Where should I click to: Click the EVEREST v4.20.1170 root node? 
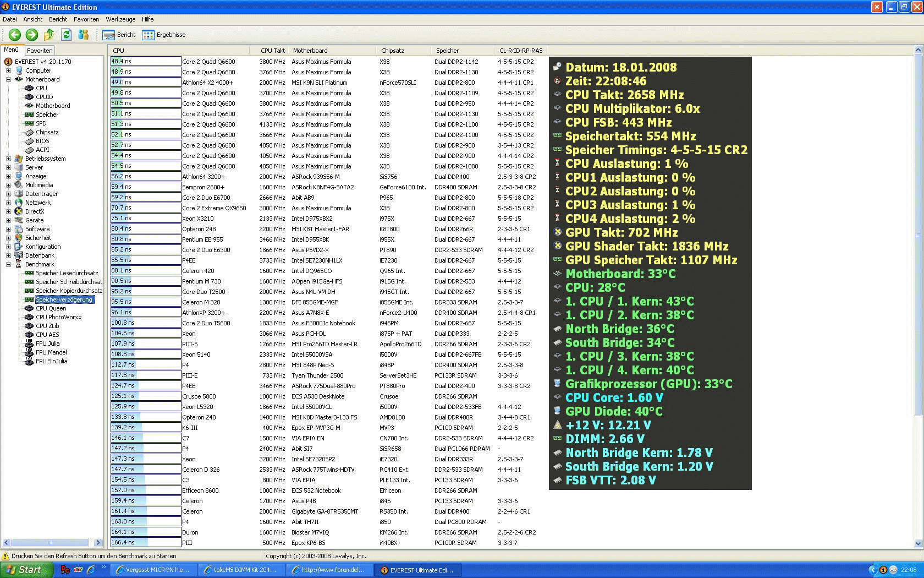coord(43,62)
